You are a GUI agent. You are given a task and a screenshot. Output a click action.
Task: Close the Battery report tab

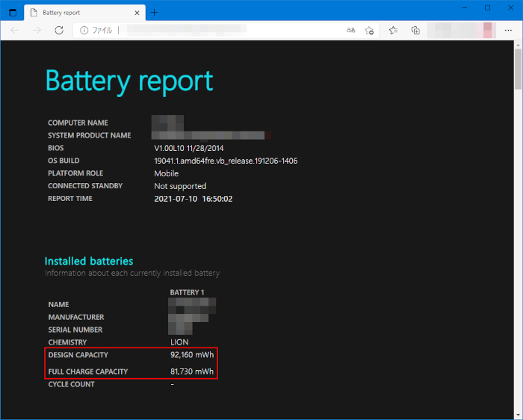135,13
